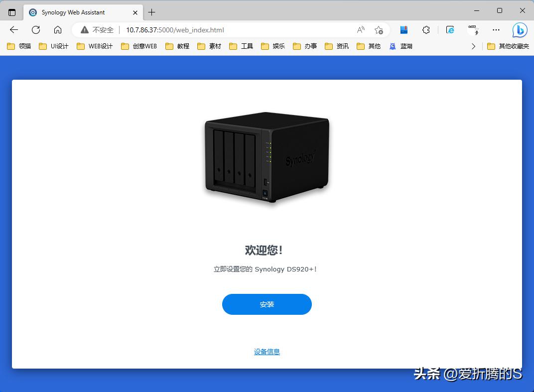Screen dimensions: 534x392
Task: Click the tab actions icon at top left
Action: [11, 12]
